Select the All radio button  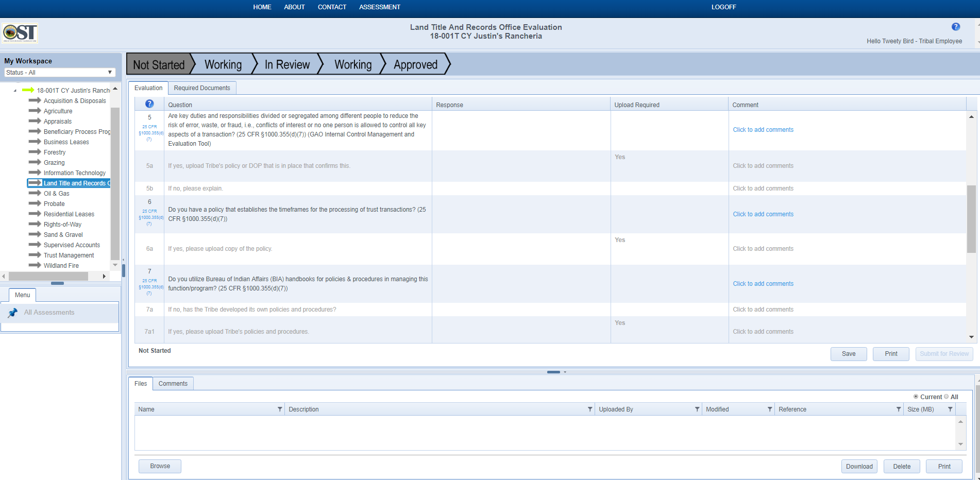[946, 397]
